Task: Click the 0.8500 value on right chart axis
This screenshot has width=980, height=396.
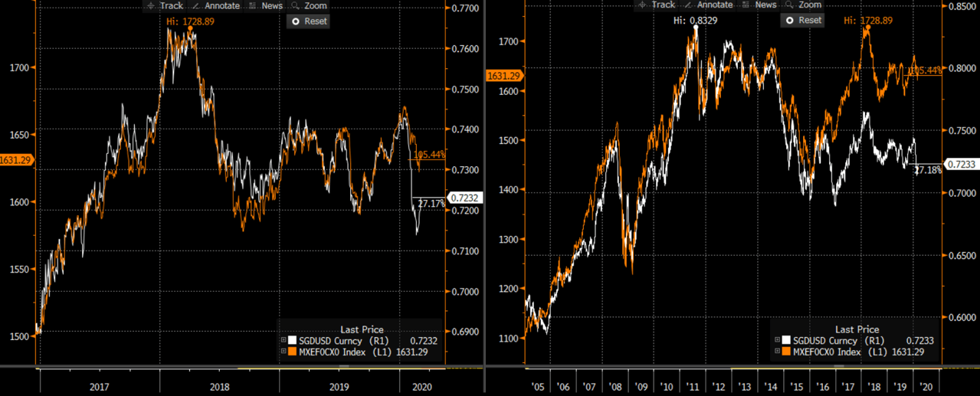Action: (x=962, y=6)
